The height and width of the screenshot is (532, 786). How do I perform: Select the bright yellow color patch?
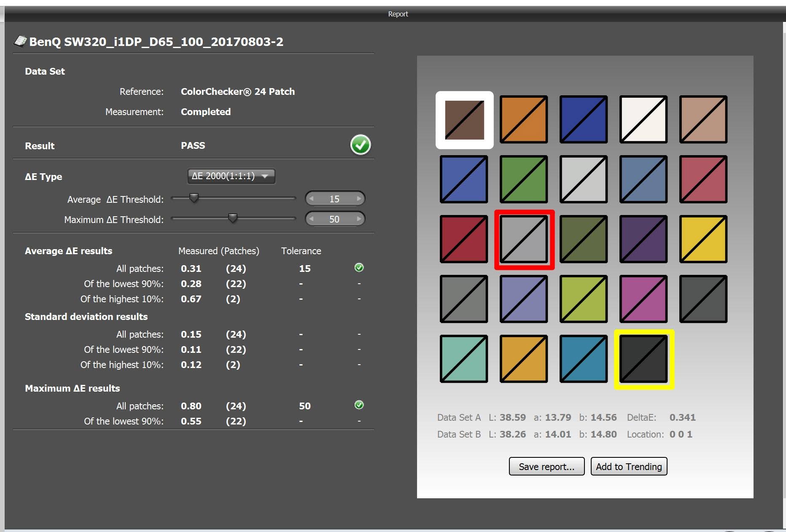(x=703, y=239)
